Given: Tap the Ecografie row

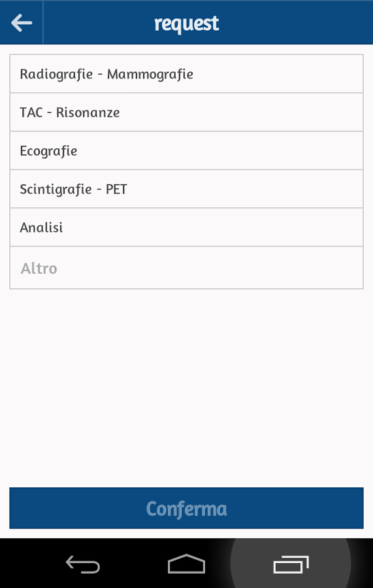Looking at the screenshot, I should (x=186, y=150).
